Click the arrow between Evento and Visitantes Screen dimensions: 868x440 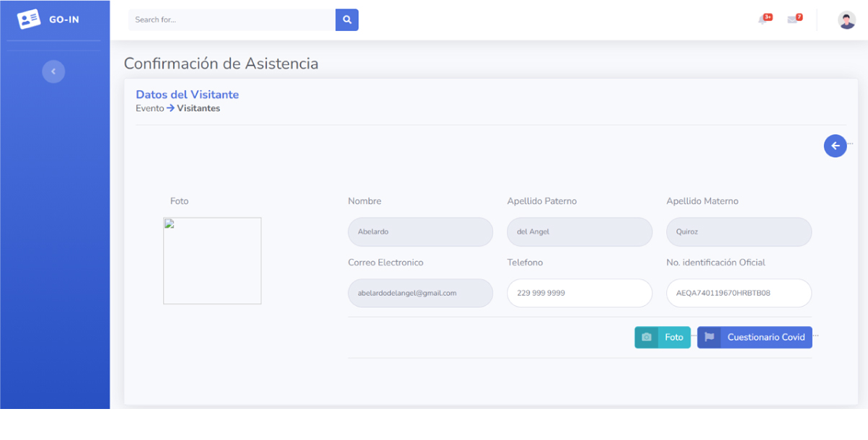tap(171, 108)
